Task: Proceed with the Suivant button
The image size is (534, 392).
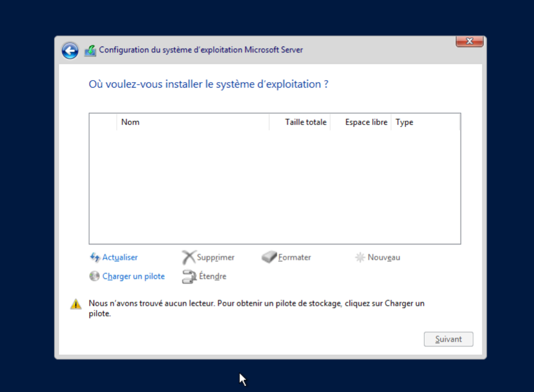Action: (x=448, y=339)
